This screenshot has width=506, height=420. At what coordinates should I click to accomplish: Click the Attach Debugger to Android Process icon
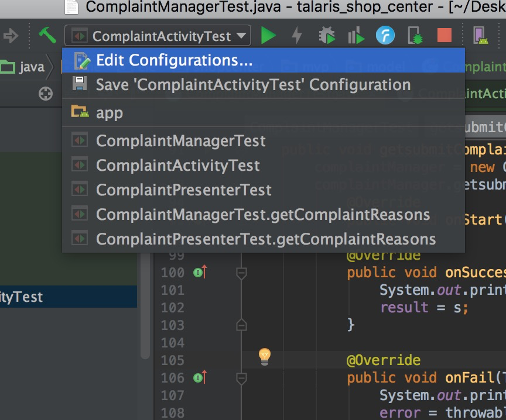click(x=415, y=36)
